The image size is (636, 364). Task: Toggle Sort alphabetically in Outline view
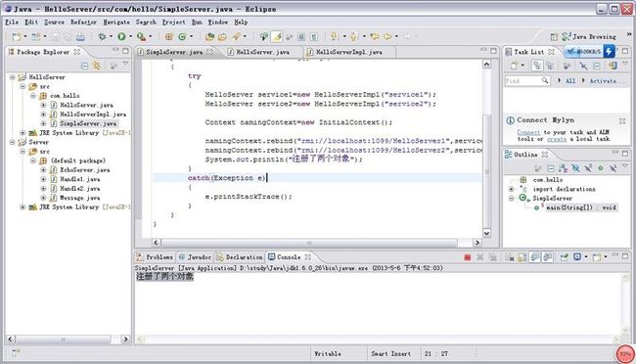point(563,168)
